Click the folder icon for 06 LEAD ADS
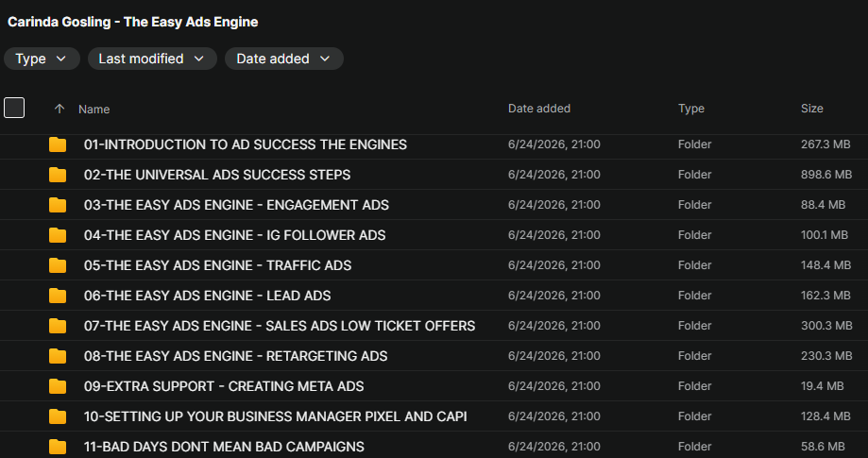This screenshot has height=458, width=868. (x=58, y=296)
